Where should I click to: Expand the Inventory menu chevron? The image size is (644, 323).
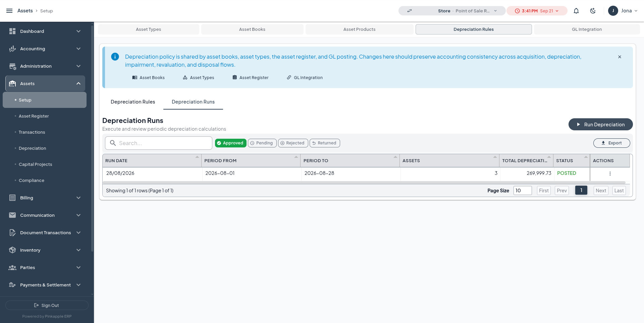[78, 250]
